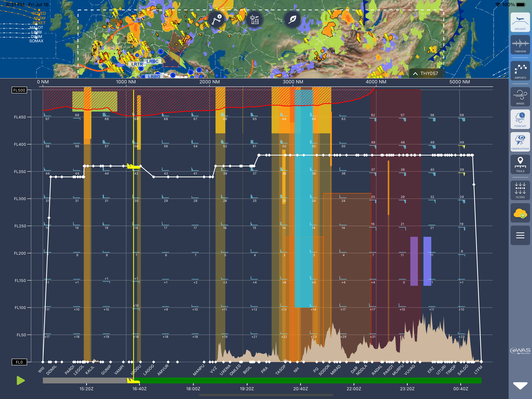Image resolution: width=532 pixels, height=399 pixels.
Task: Switch to Forecast weather mode
Action: click(x=520, y=119)
